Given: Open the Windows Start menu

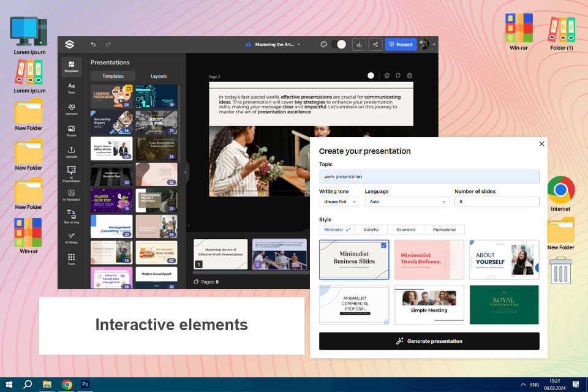Looking at the screenshot, I should 9,385.
